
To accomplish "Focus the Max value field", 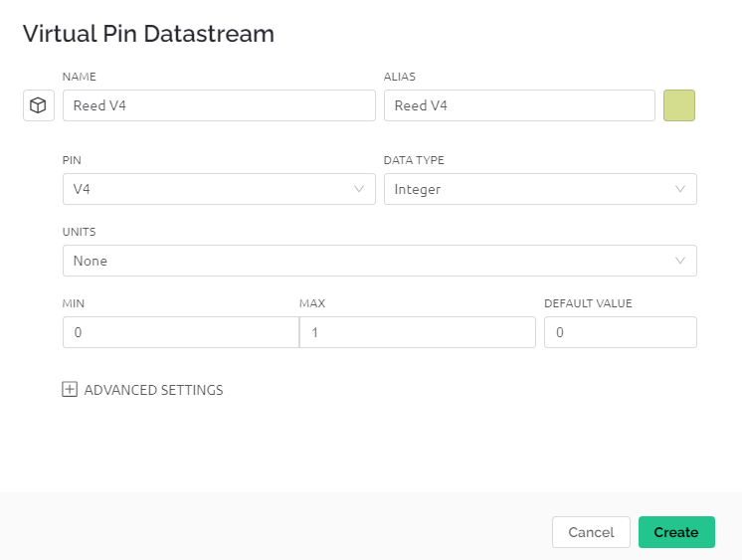I will coord(418,332).
